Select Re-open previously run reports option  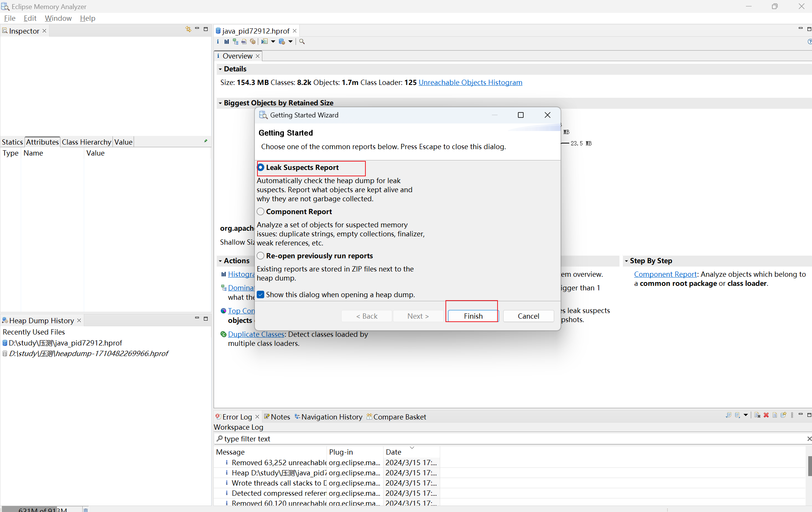260,256
